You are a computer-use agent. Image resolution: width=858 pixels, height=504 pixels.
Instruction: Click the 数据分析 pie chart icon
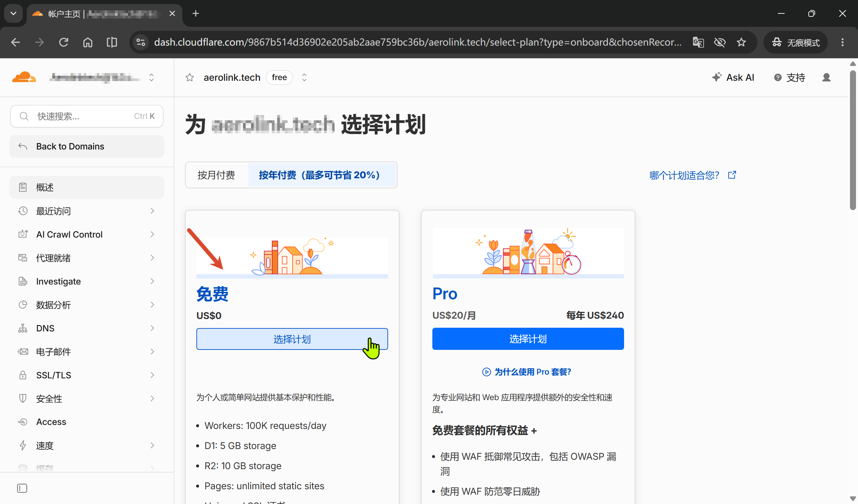point(23,304)
